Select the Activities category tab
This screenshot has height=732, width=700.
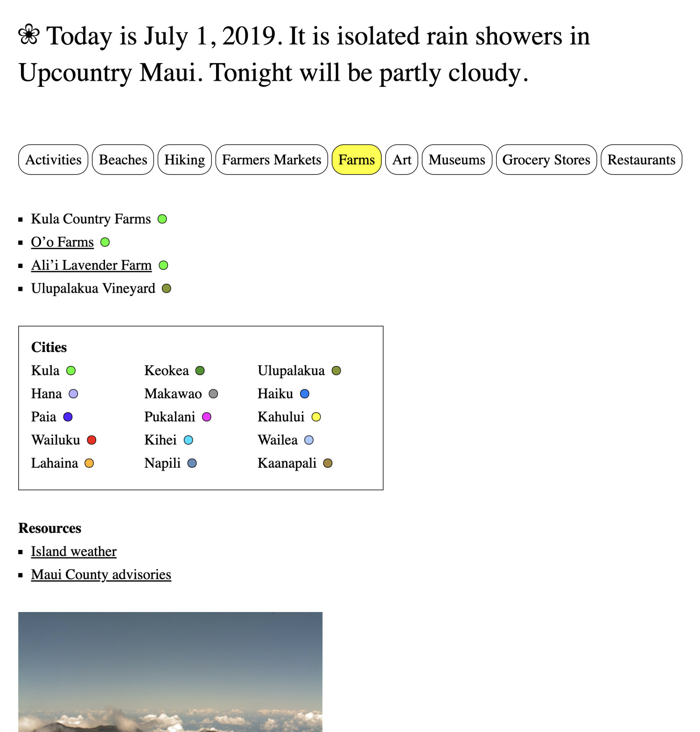tap(53, 160)
